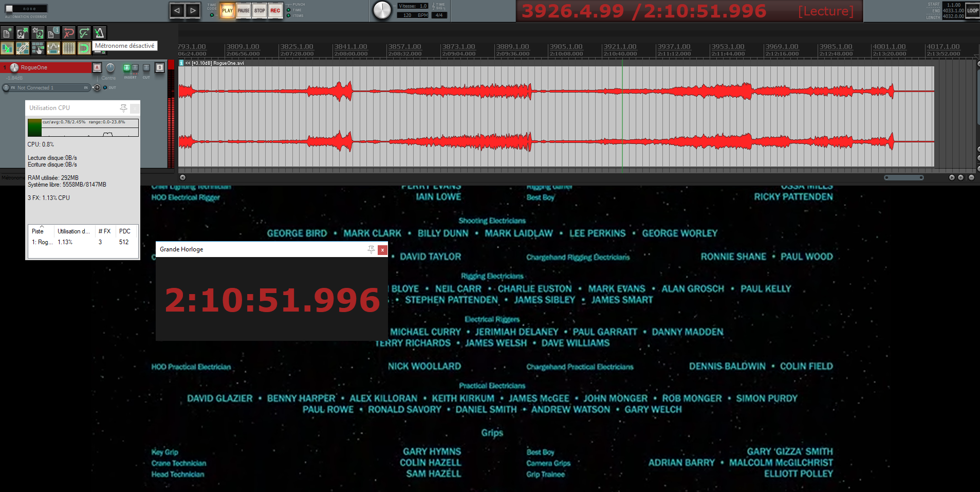
Task: Pause playback with the PAUSE button
Action: (x=244, y=11)
